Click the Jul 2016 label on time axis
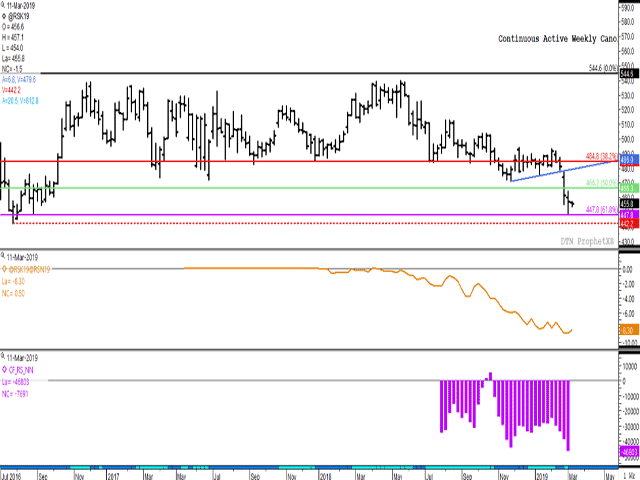 (x=12, y=476)
